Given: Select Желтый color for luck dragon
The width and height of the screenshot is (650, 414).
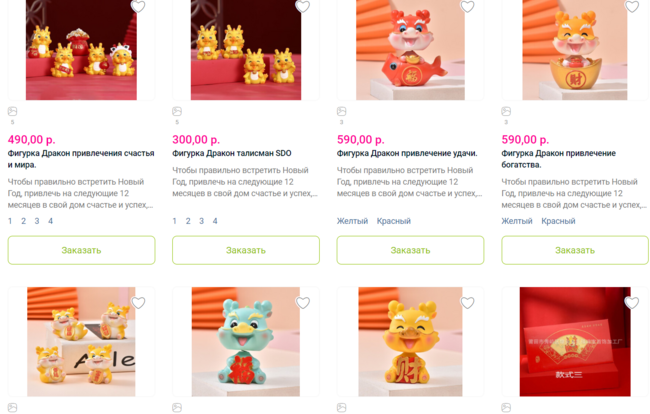Looking at the screenshot, I should point(352,221).
